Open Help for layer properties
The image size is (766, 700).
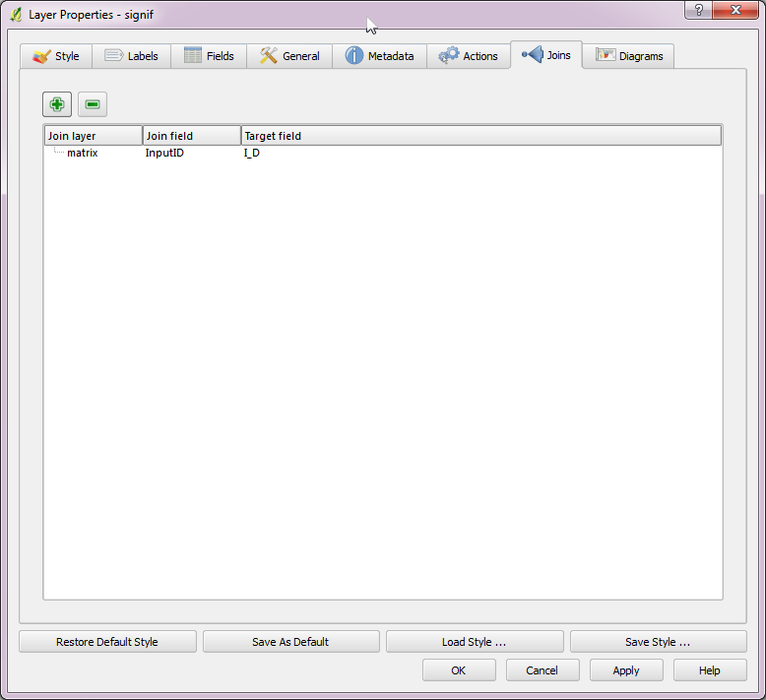click(x=710, y=670)
